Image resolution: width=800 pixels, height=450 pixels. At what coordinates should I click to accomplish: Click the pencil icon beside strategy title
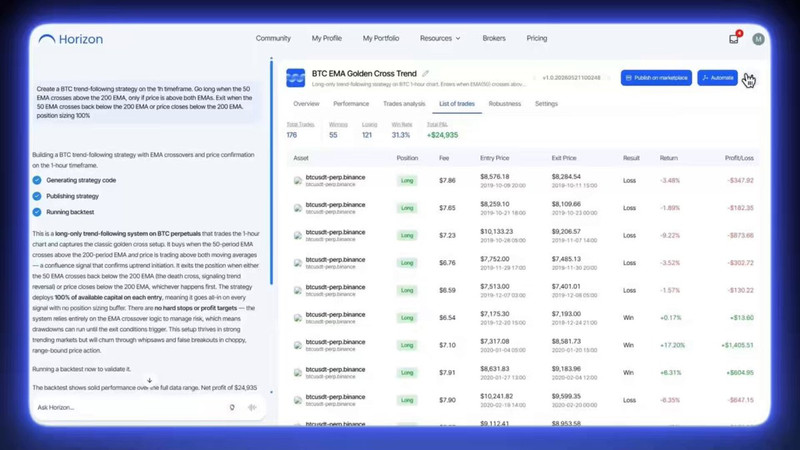point(426,73)
